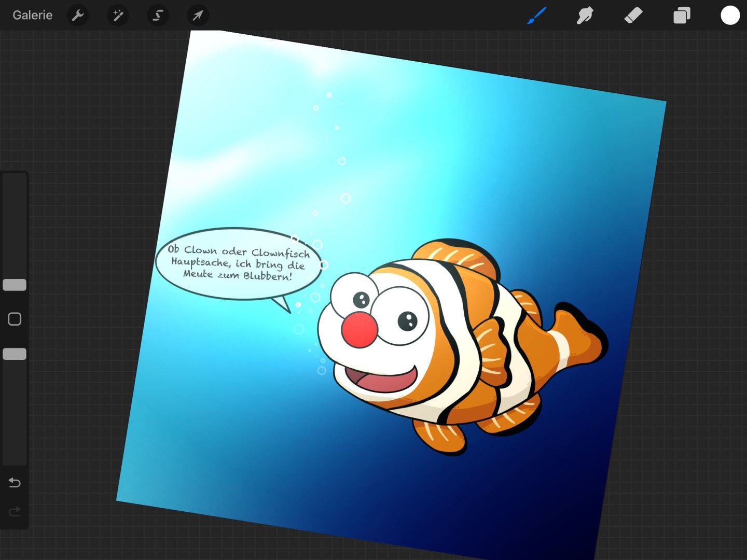Tap the square modify button in sidebar

(15, 319)
